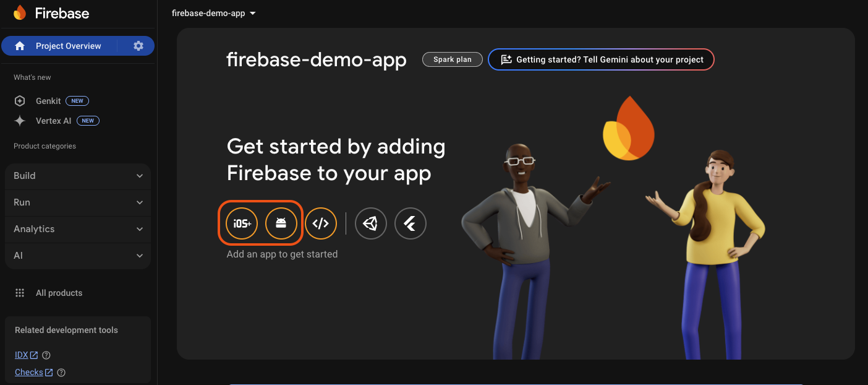
Task: Add a Unity app to the project
Action: coord(371,223)
